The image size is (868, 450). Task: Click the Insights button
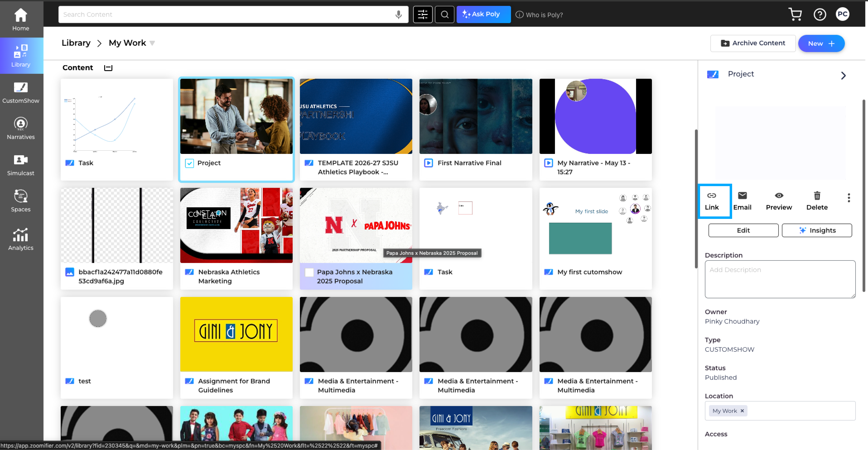(817, 230)
